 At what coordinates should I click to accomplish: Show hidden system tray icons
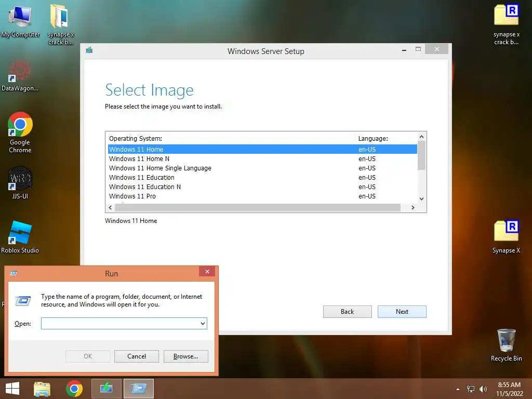tap(458, 389)
